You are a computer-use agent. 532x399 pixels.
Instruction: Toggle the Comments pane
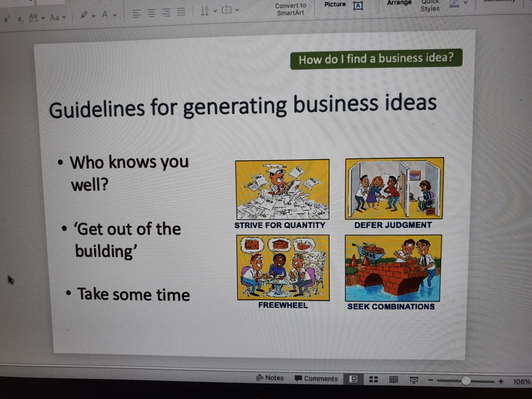tap(316, 378)
